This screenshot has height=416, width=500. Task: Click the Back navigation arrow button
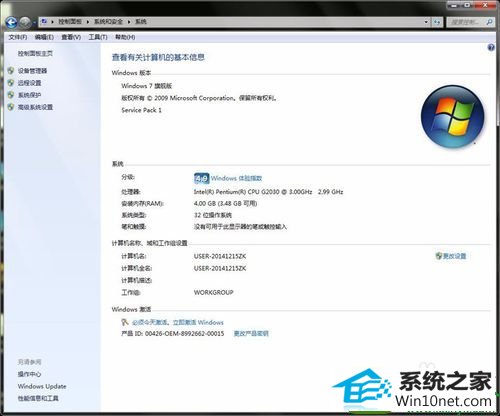coord(12,22)
